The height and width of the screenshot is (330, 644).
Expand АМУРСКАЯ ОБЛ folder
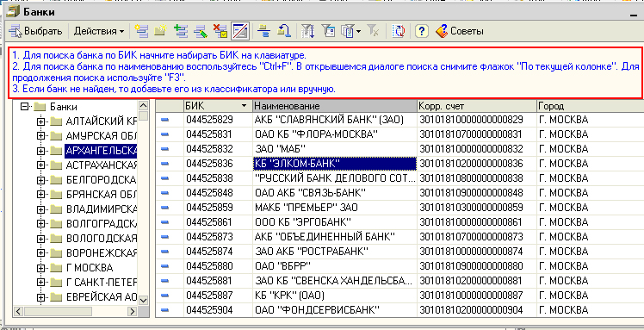click(x=40, y=136)
